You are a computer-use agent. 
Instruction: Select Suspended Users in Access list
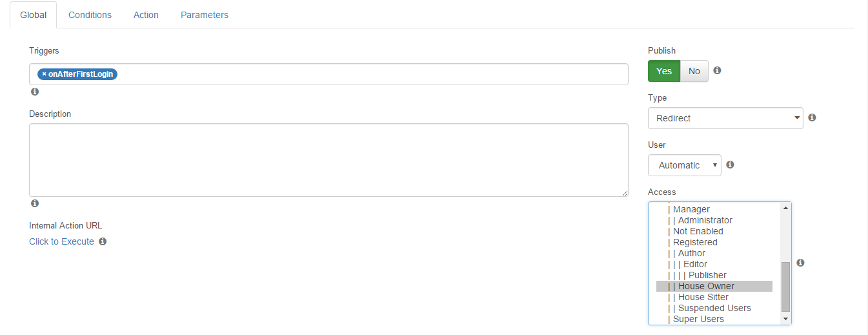[714, 308]
